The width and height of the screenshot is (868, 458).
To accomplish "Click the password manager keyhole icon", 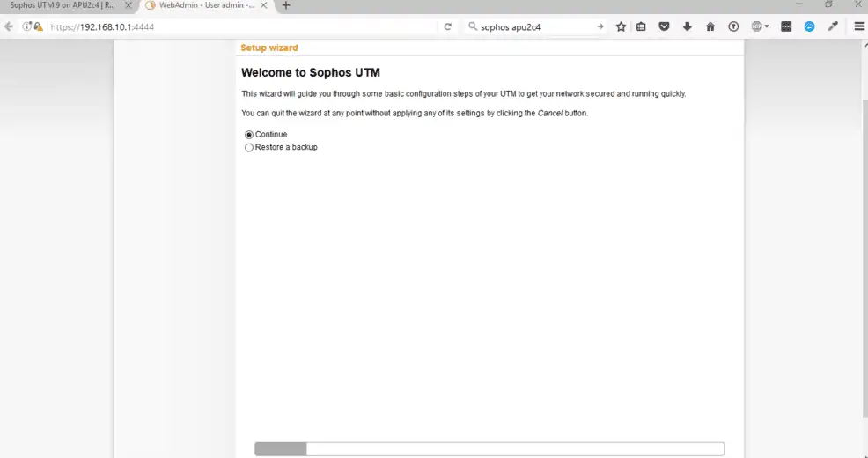I will point(733,26).
